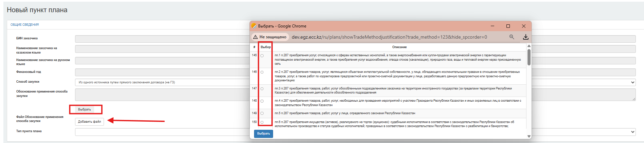Image resolution: width=644 pixels, height=143 pixels.
Task: Click the 'Не защищено' security warning icon
Action: click(255, 37)
